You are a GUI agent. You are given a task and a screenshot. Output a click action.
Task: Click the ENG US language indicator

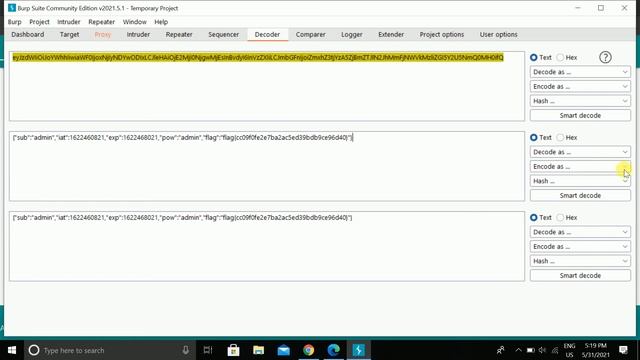click(569, 350)
